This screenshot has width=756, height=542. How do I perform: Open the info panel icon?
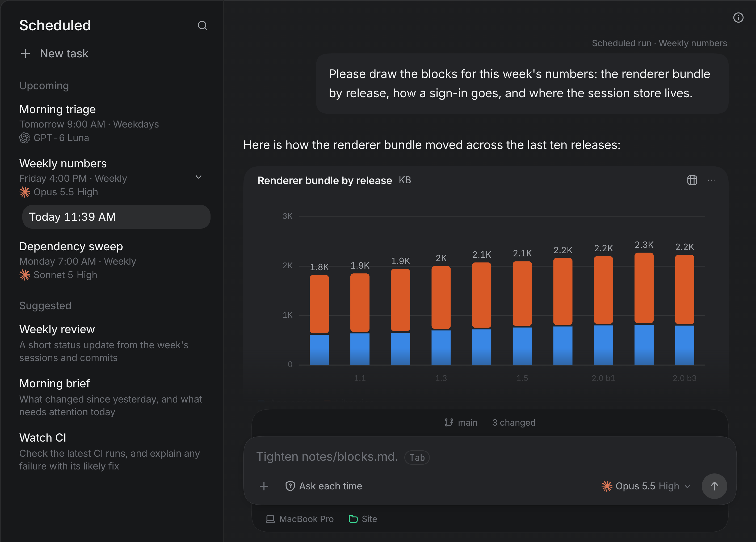(738, 18)
